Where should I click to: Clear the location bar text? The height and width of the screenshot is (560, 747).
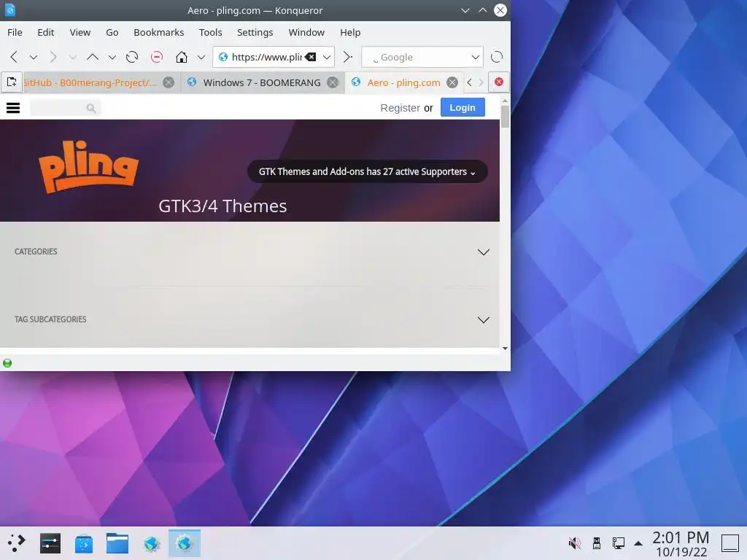tap(311, 57)
